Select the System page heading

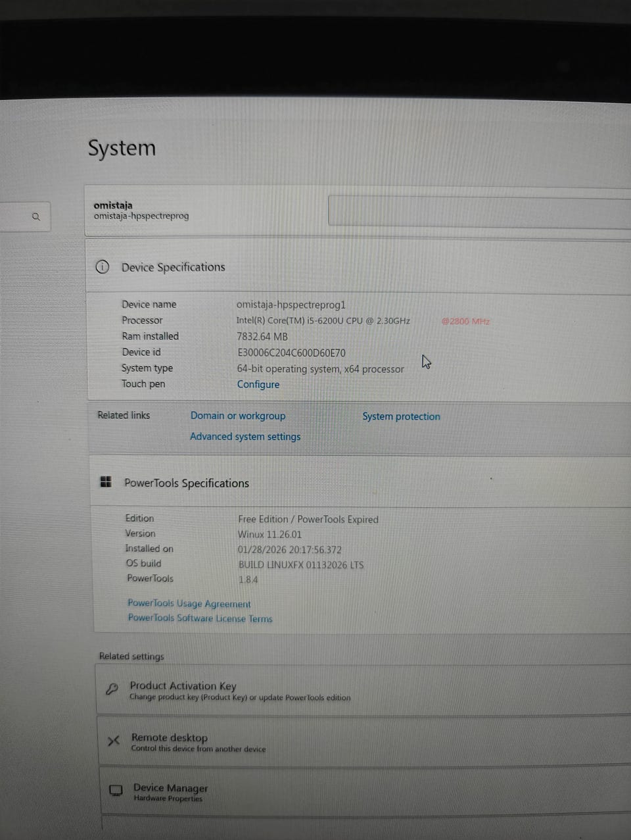[122, 148]
